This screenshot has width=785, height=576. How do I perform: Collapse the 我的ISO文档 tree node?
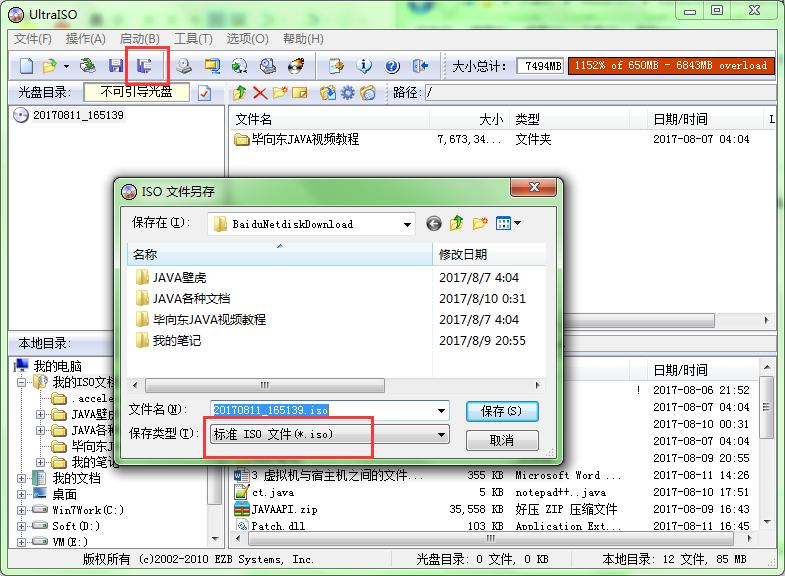(x=21, y=383)
